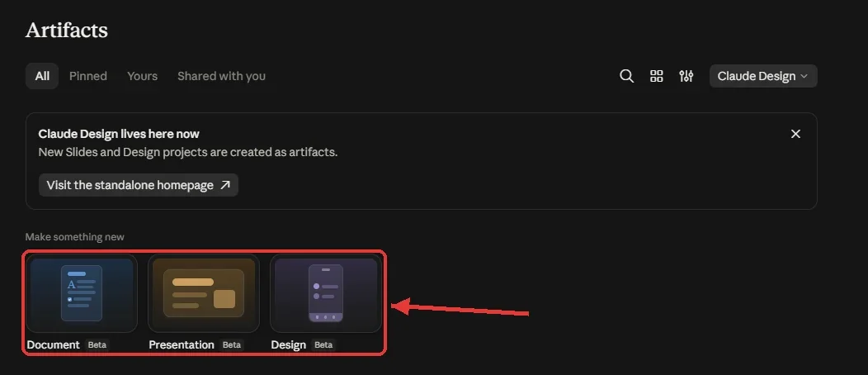Click the Artifacts page heading
868x375 pixels.
67,30
